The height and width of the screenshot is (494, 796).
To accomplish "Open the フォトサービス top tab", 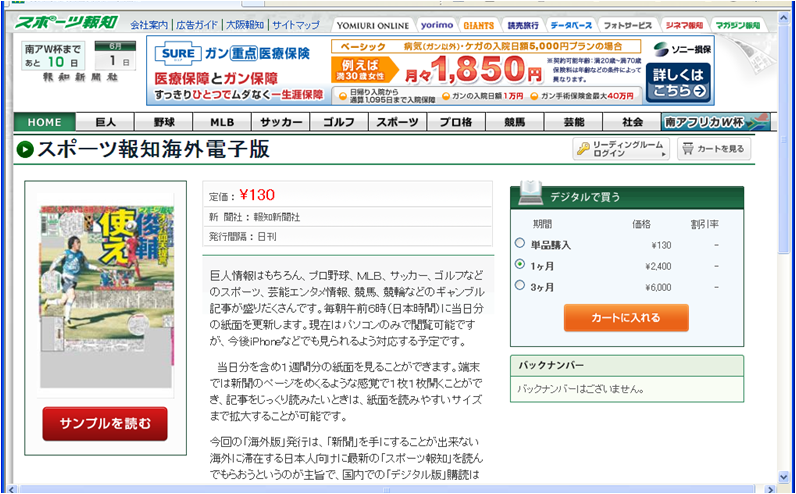I will pos(628,25).
